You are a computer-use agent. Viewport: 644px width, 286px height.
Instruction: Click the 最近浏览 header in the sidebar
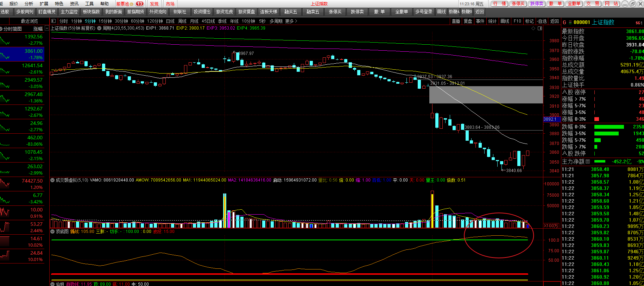point(29,21)
